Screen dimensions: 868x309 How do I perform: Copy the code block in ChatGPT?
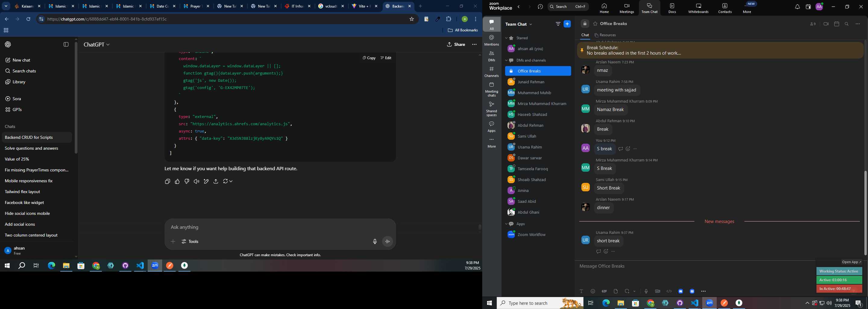click(369, 58)
